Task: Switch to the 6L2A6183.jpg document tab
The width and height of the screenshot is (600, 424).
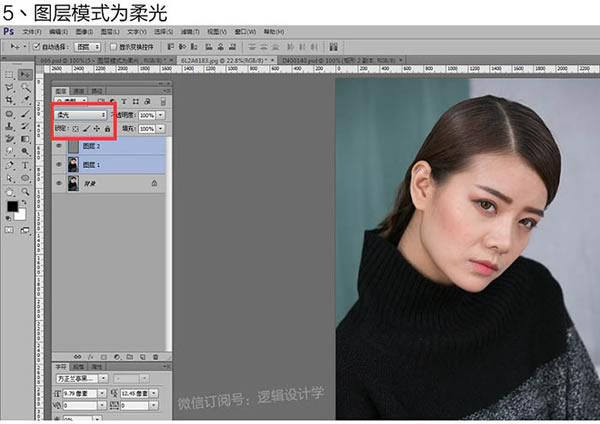Action: 214,61
